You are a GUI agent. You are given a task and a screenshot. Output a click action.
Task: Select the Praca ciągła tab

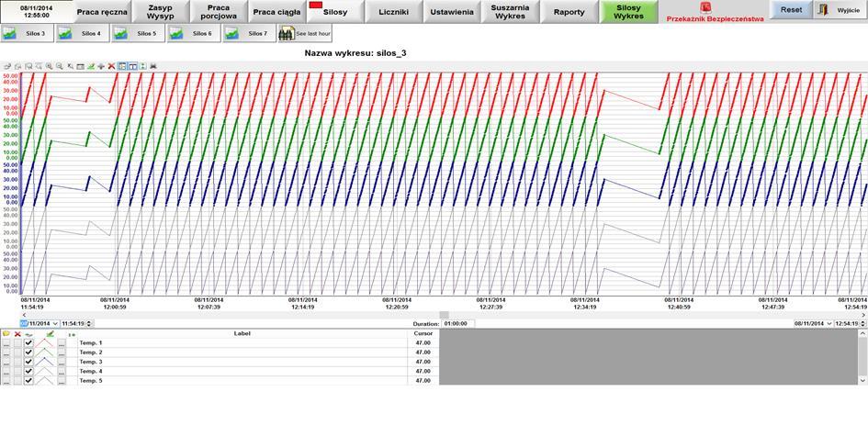[x=276, y=12]
